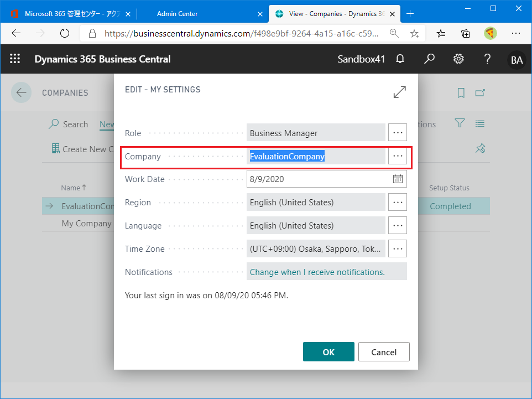This screenshot has width=532, height=399.
Task: Click the browser back arrow
Action: (16, 33)
